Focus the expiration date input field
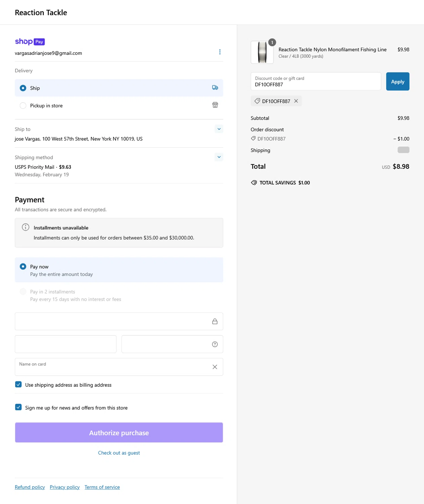424x504 pixels. (x=66, y=344)
